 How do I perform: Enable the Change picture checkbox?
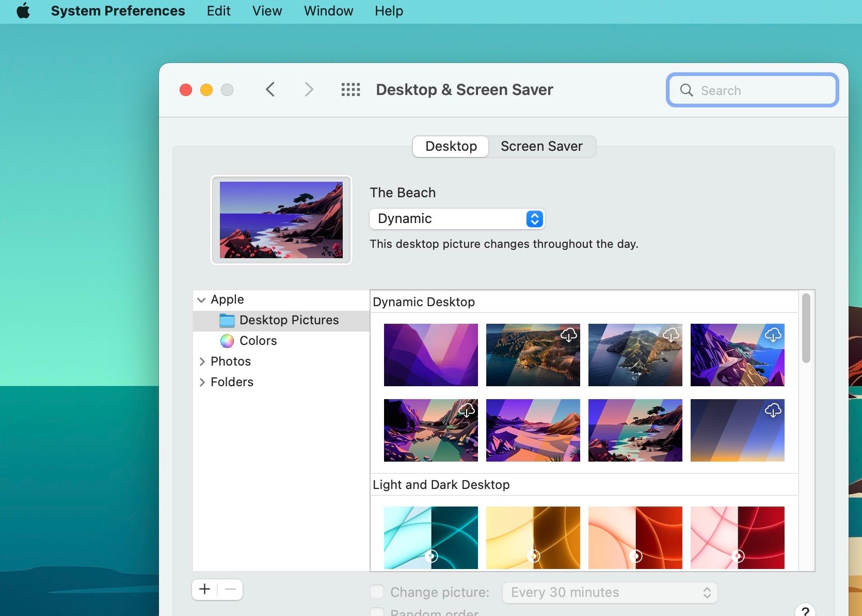(x=376, y=592)
